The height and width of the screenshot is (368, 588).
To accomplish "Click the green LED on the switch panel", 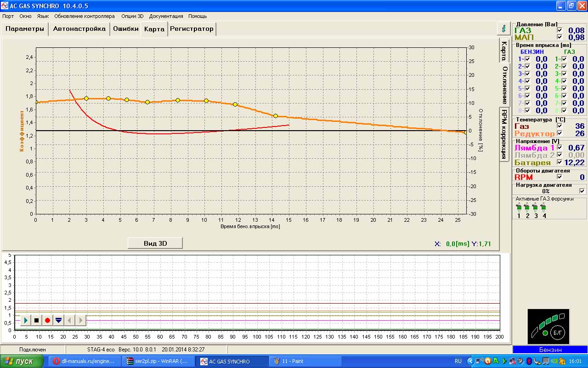I will [x=545, y=333].
